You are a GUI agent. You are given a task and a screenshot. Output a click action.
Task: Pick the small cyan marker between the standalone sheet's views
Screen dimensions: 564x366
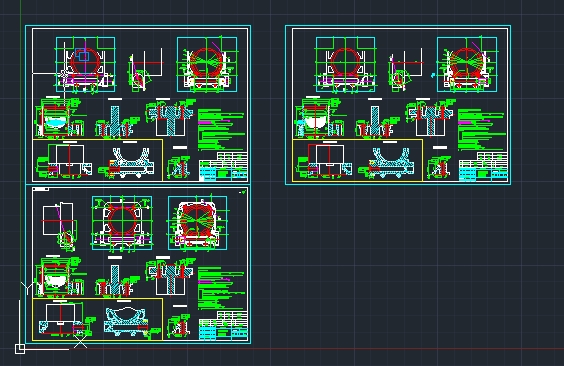point(433,75)
